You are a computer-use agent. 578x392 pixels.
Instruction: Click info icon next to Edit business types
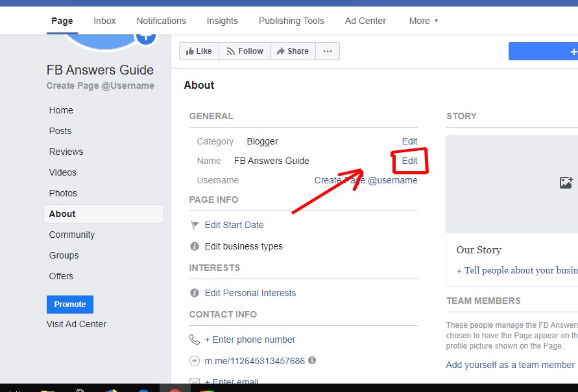tap(194, 246)
